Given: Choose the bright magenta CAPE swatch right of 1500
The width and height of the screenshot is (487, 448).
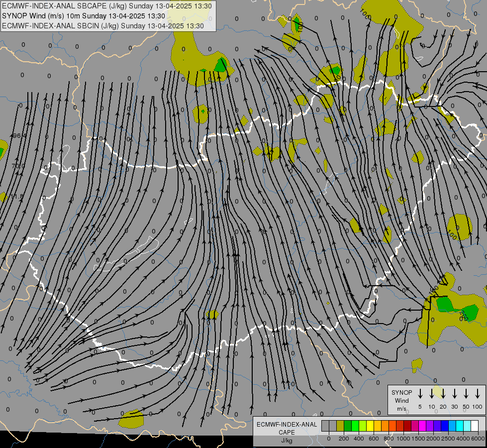Looking at the screenshot, I should point(422,426).
